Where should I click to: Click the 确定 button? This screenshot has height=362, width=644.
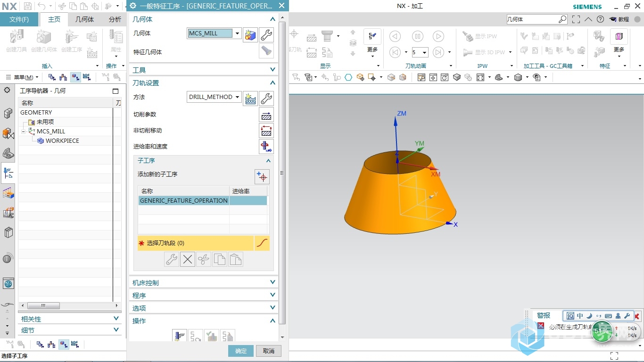click(241, 351)
